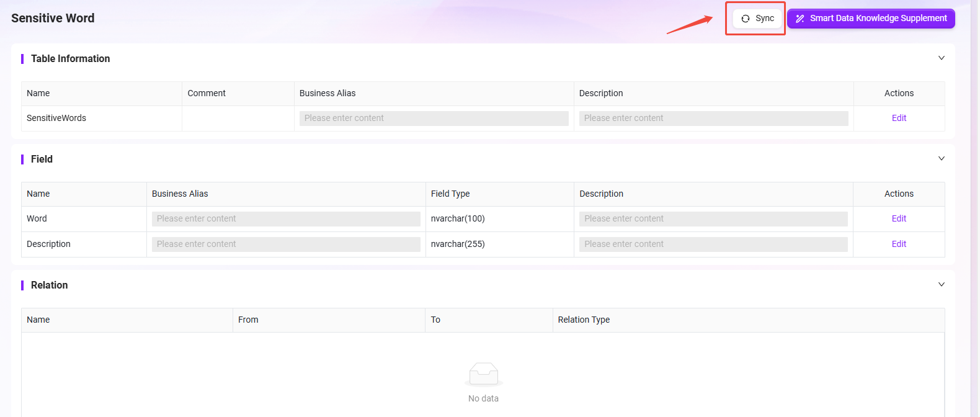This screenshot has width=980, height=417.
Task: Click Business Alias input for SensitiveWords
Action: 434,118
